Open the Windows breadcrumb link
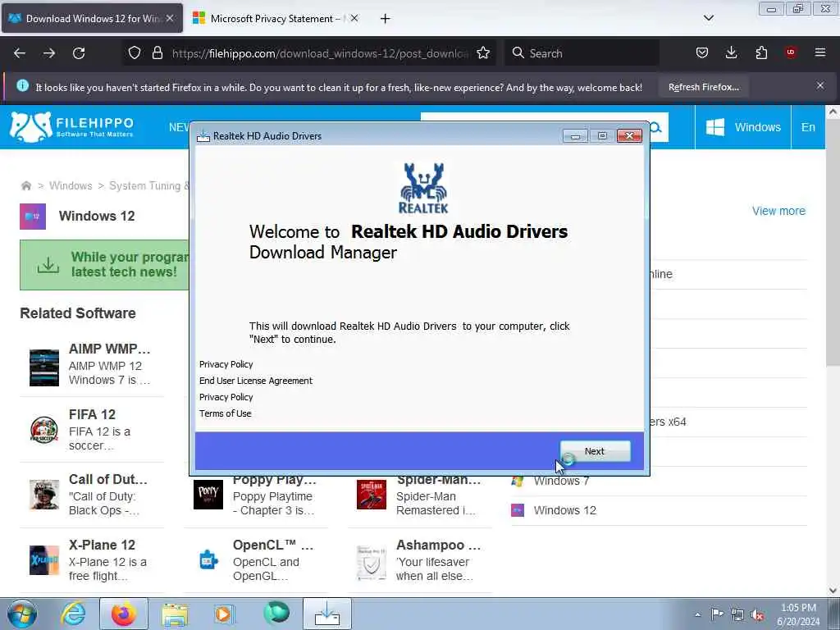840x630 pixels. click(71, 185)
